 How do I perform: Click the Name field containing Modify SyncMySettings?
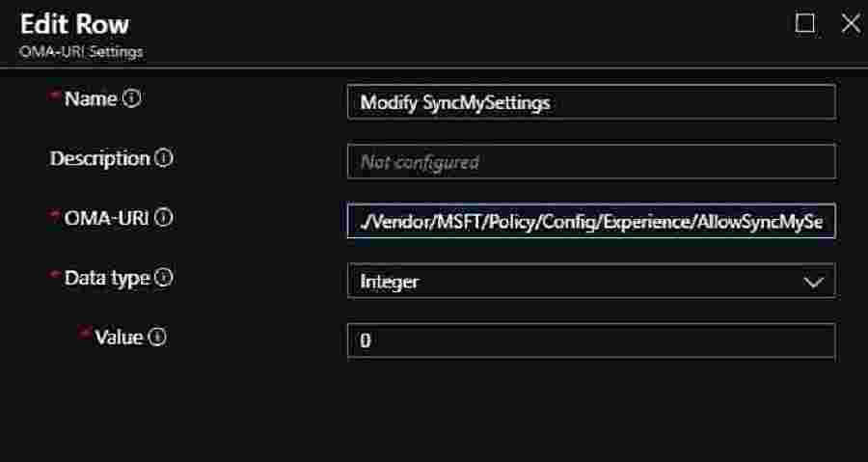(x=590, y=102)
